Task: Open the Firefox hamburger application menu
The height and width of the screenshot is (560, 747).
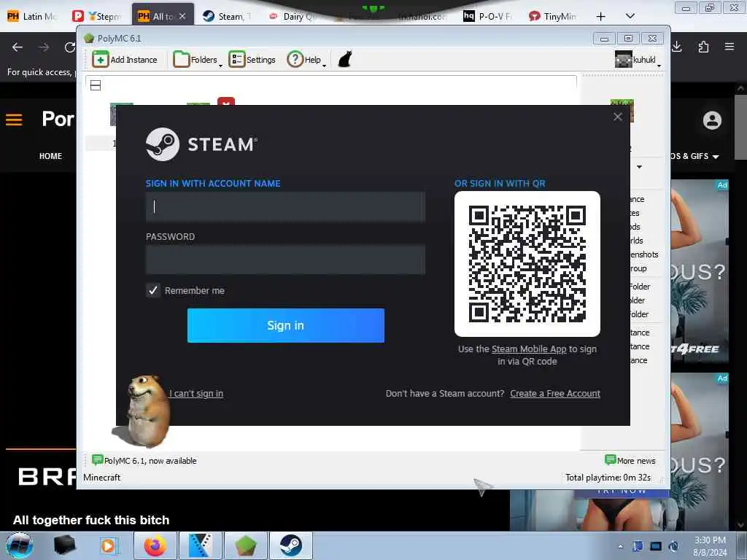Action: (x=729, y=47)
